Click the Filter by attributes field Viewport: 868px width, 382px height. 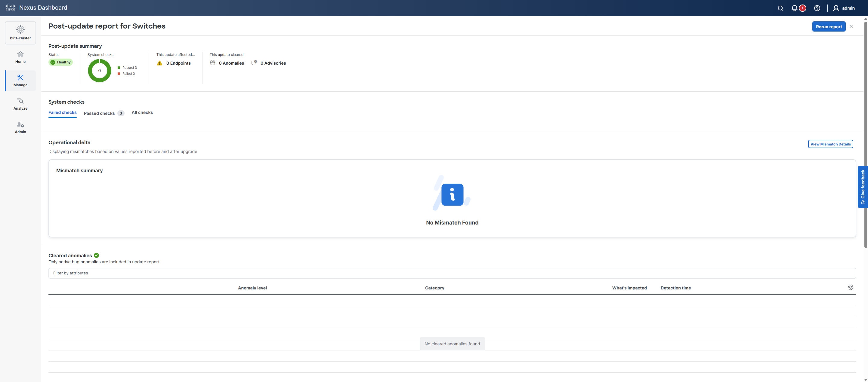pyautogui.click(x=452, y=273)
